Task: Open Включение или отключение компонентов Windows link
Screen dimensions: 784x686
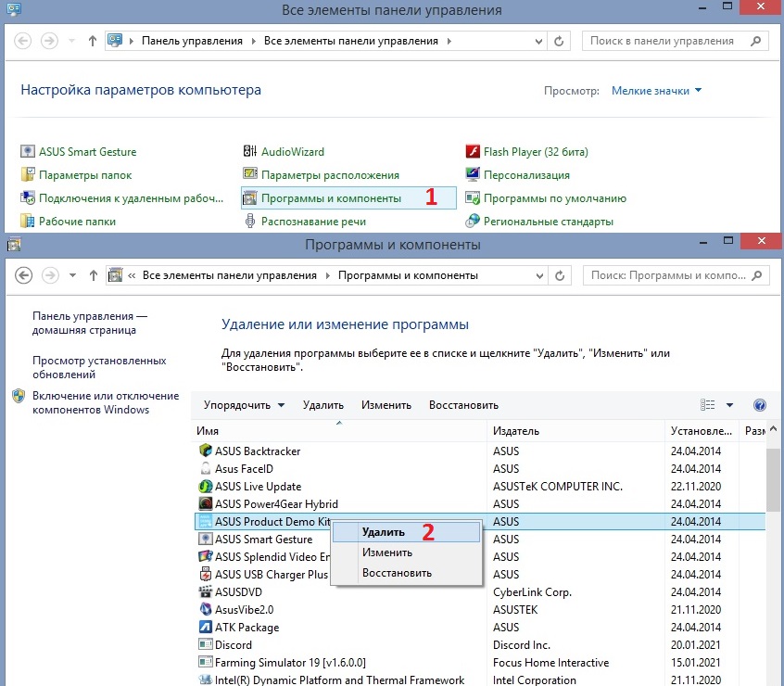Action: (x=106, y=402)
